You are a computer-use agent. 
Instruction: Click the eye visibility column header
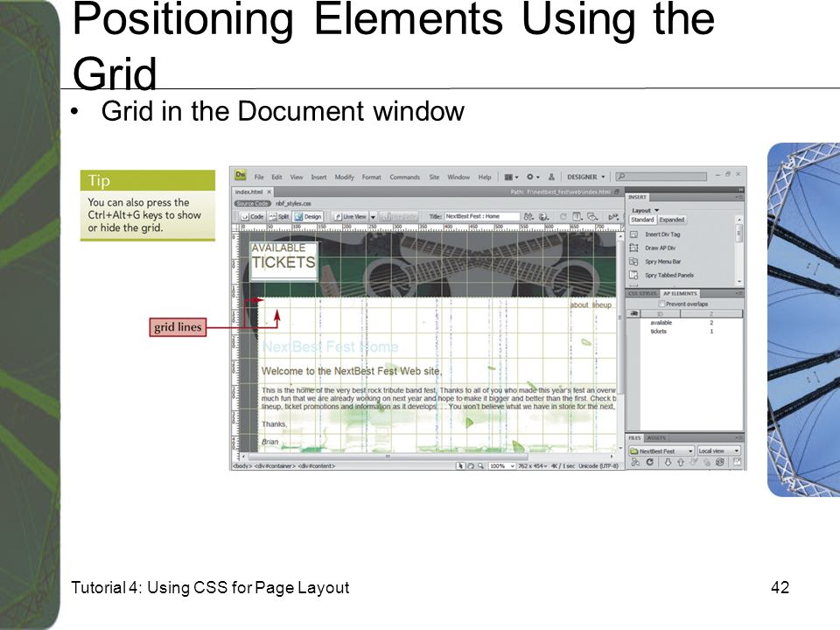click(633, 313)
